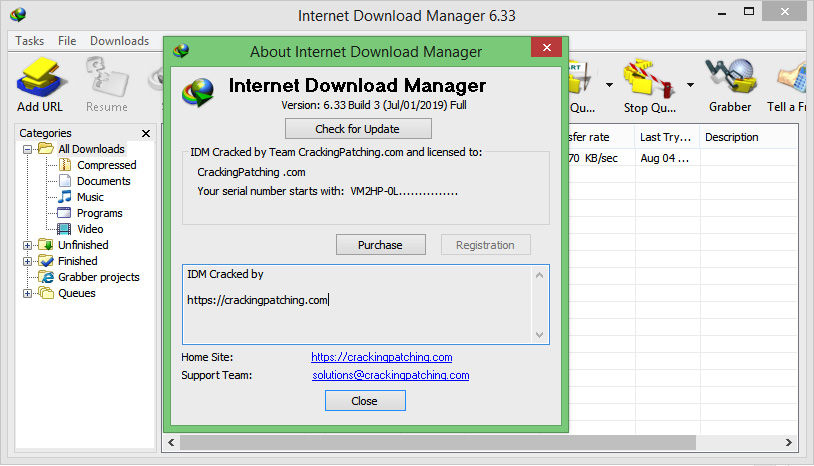
Task: Click the Stop Queue toolbar icon
Action: pos(649,79)
